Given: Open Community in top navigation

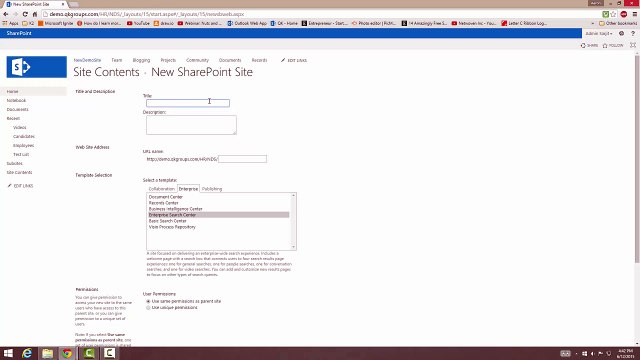Looking at the screenshot, I should coord(197,60).
